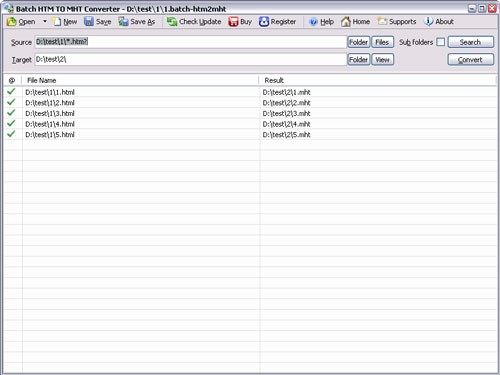Click result D:\test\2\2.mht
The height and width of the screenshot is (375, 500).
click(287, 103)
